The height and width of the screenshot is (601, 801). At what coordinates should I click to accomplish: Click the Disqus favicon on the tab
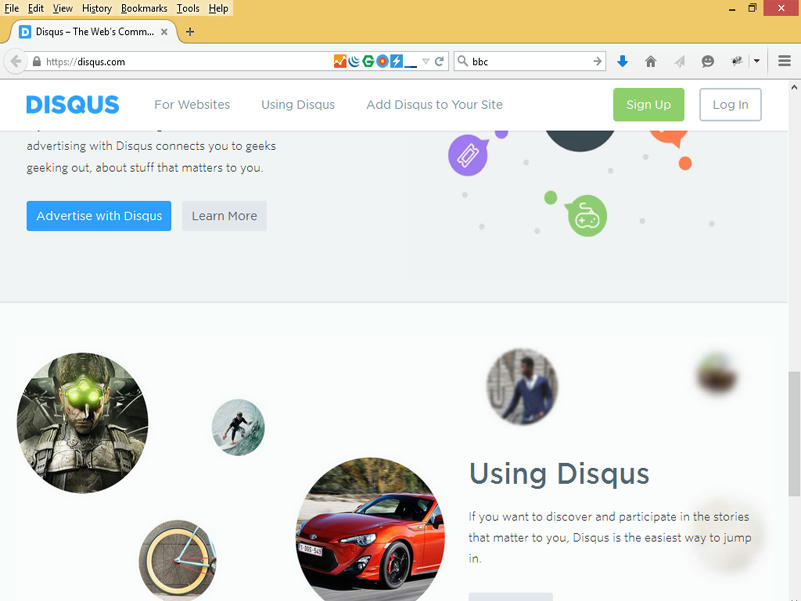(x=25, y=32)
